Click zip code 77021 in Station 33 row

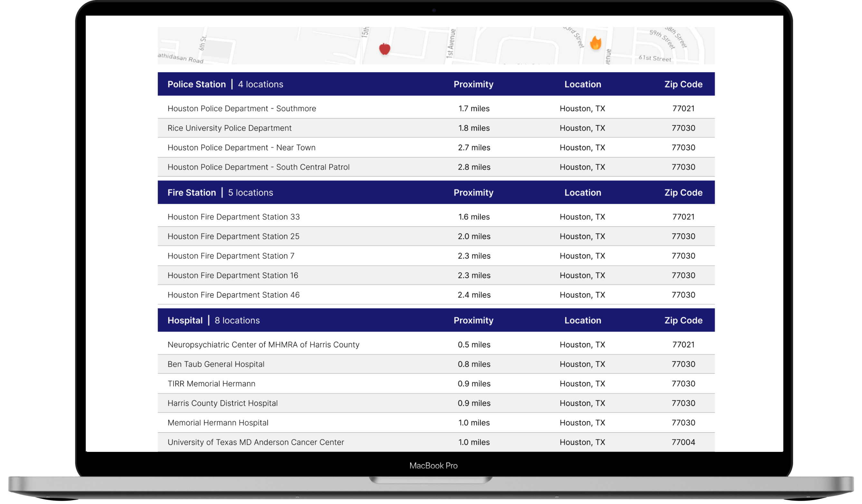pos(683,217)
